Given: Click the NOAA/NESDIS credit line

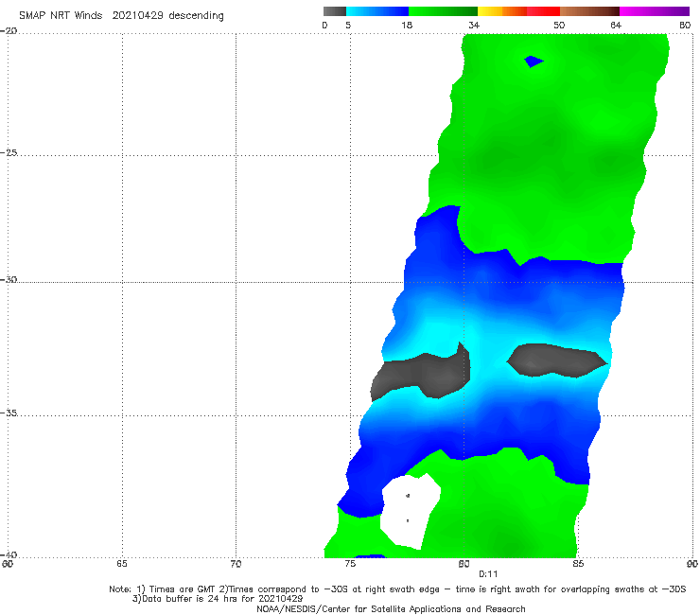Looking at the screenshot, I should click(x=391, y=608).
